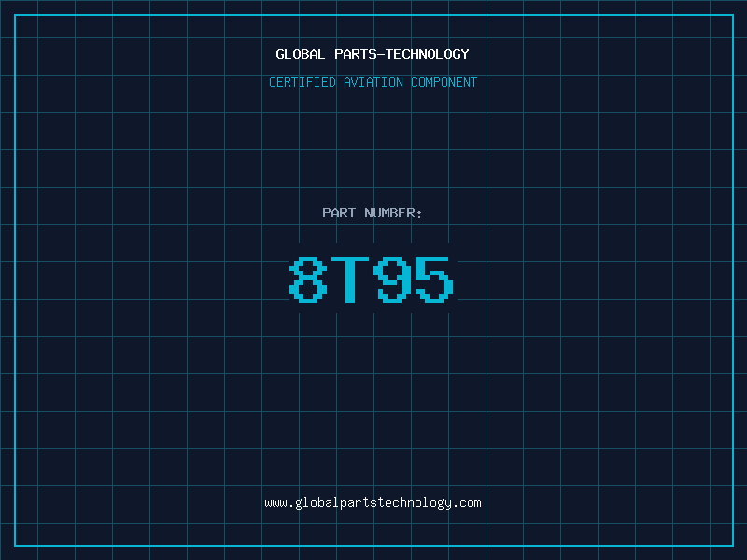Open the www.globalpartstechnology.com link
The height and width of the screenshot is (560, 747).
click(373, 503)
